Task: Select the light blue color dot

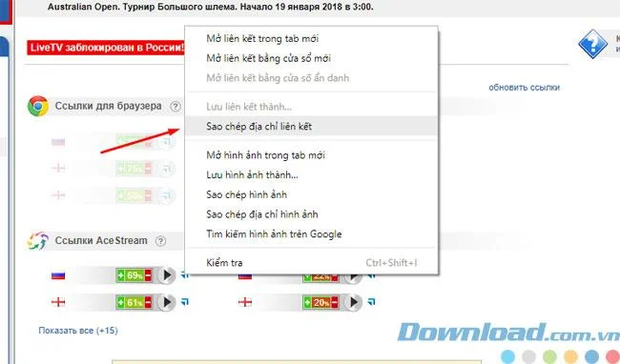Action: tap(507, 356)
